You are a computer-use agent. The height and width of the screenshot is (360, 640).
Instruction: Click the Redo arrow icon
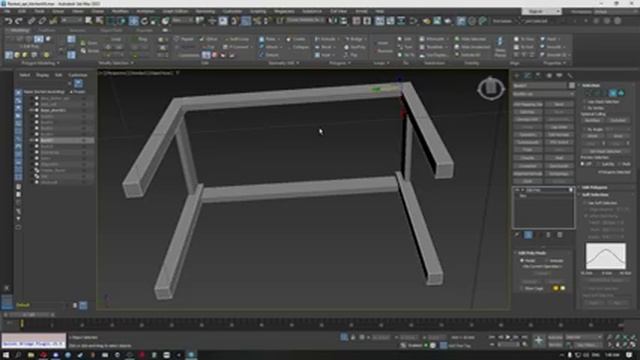pos(19,21)
